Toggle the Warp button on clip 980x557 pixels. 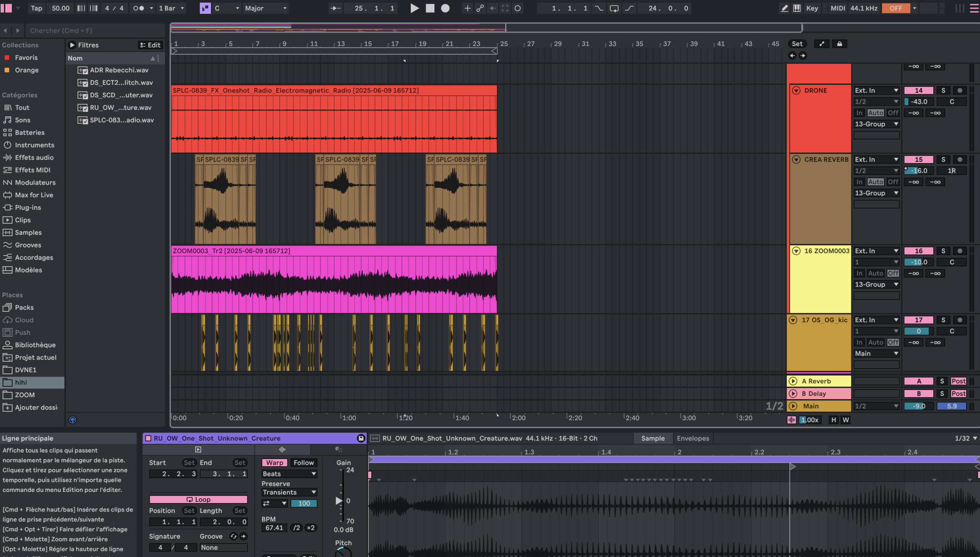click(274, 462)
